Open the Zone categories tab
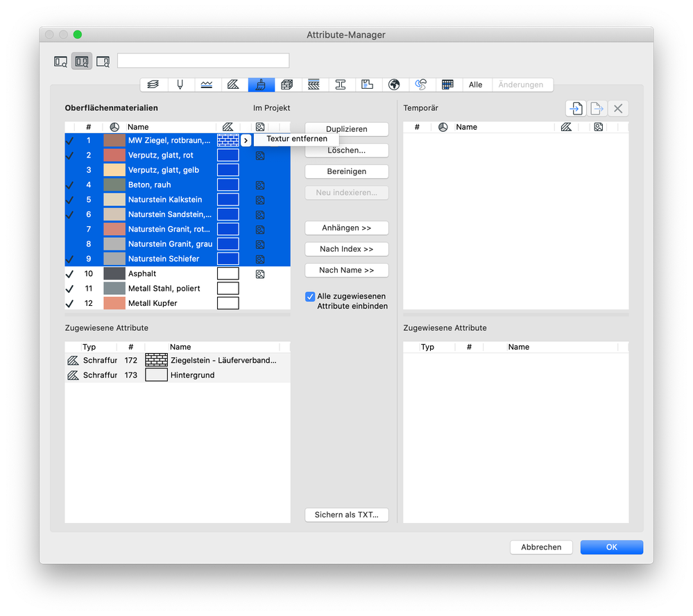693x616 pixels. [367, 85]
